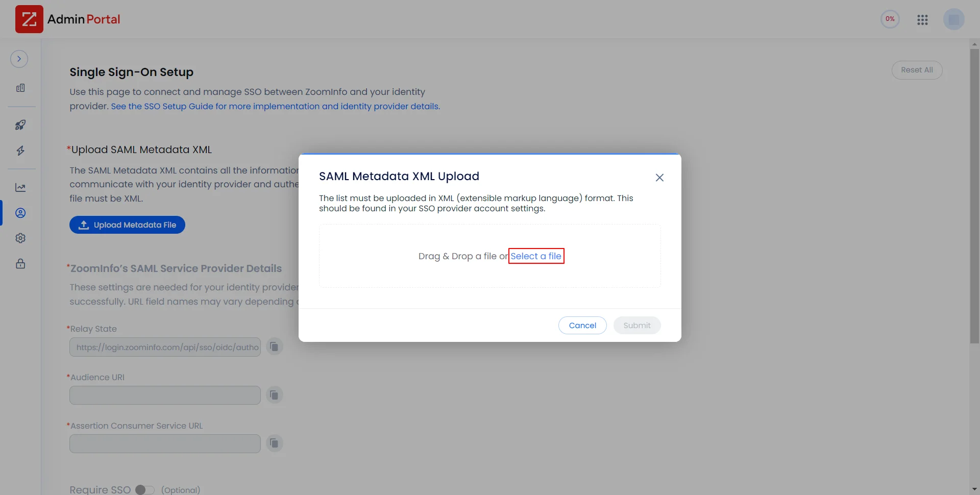This screenshot has height=495, width=980.
Task: Click the Upload Metadata File button
Action: point(127,225)
